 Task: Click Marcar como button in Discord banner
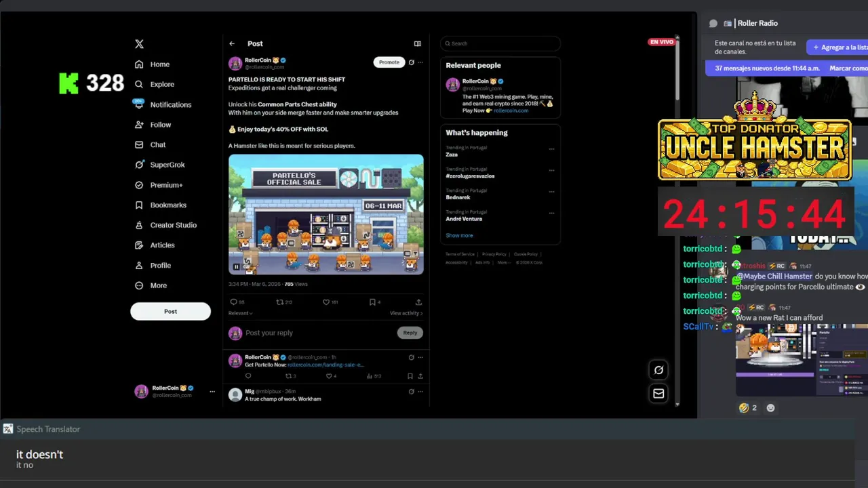coord(848,68)
